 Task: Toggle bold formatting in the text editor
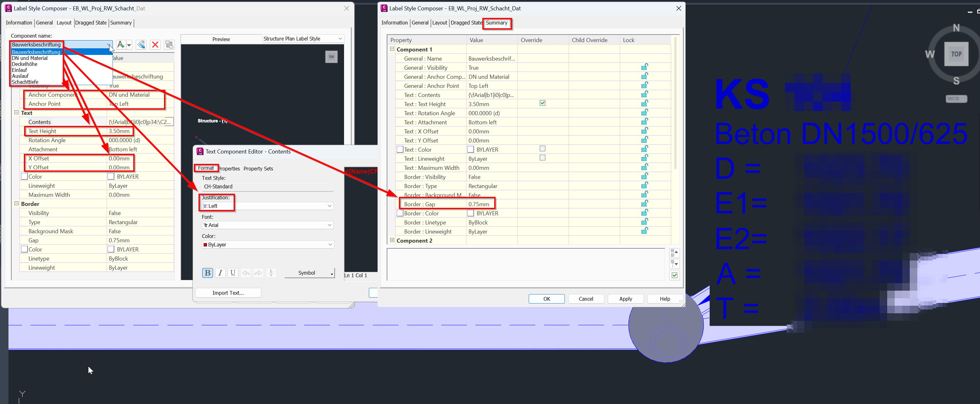point(208,273)
